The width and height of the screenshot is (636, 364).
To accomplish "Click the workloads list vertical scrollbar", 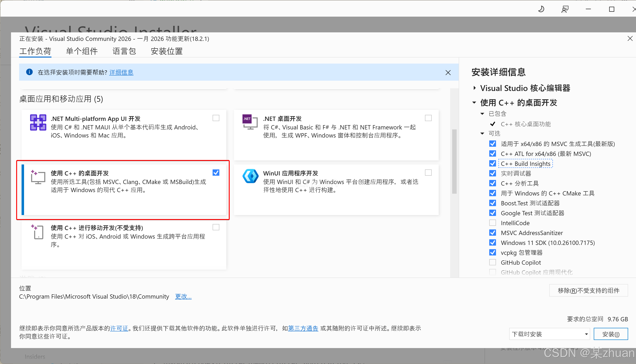I will (454, 161).
